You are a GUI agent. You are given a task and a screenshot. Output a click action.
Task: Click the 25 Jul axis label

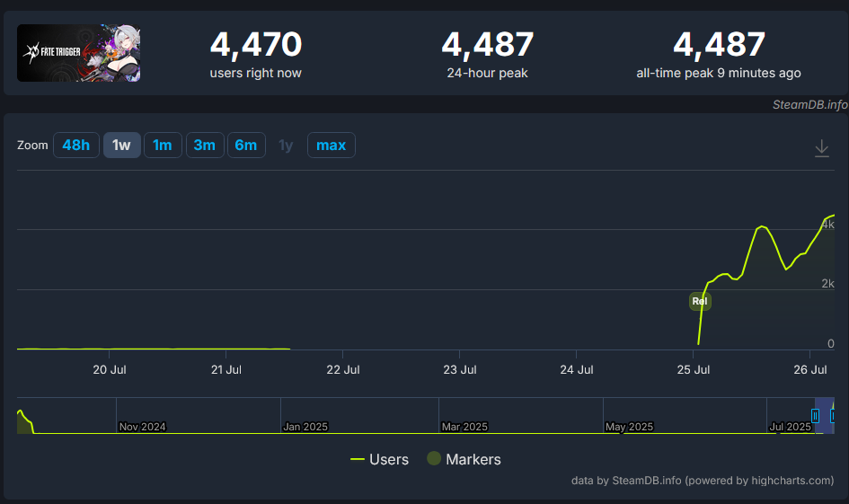pos(693,370)
